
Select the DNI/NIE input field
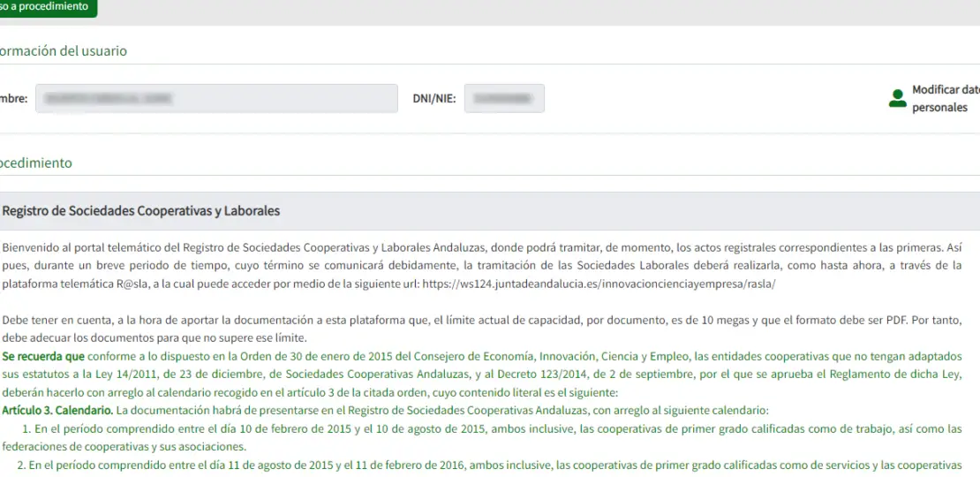tap(504, 98)
